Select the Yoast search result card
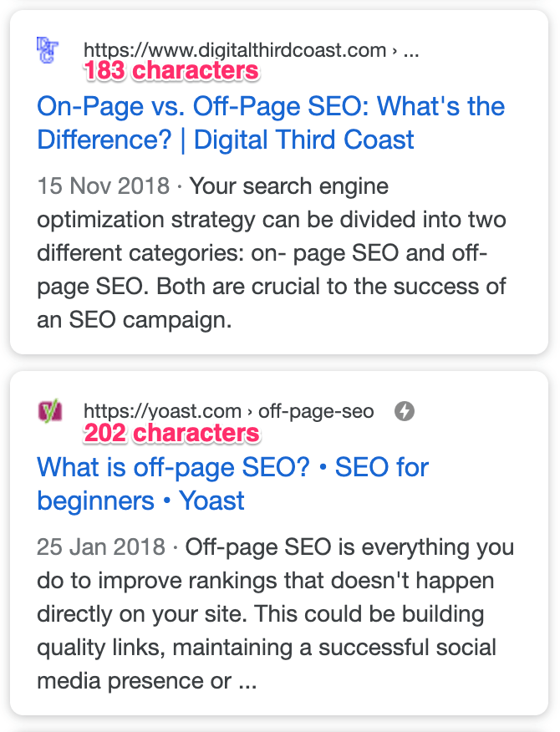Image resolution: width=560 pixels, height=732 pixels. tap(280, 543)
